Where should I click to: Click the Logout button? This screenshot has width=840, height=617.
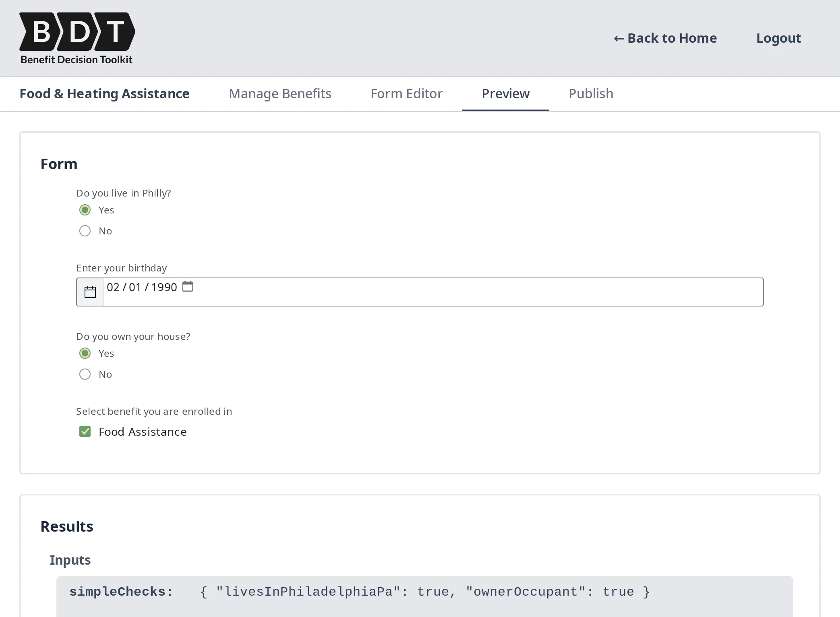pyautogui.click(x=778, y=38)
